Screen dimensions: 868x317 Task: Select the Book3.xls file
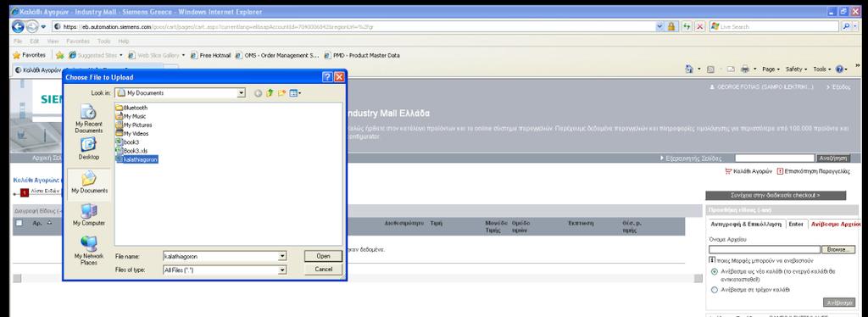131,151
